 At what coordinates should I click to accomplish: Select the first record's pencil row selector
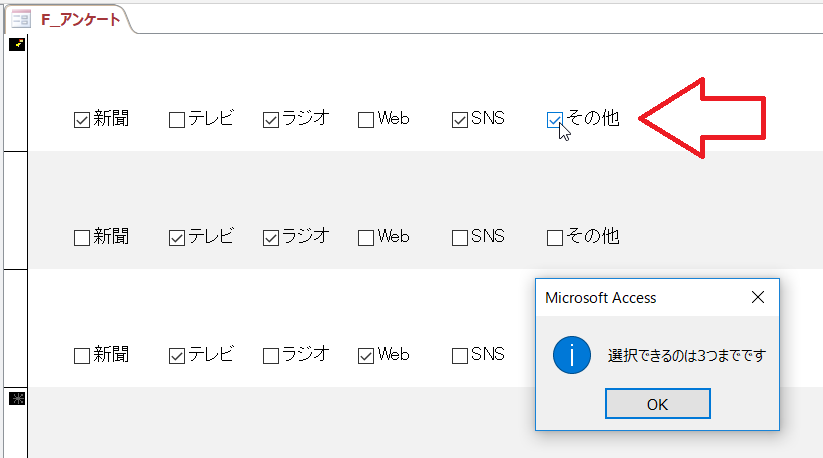[x=17, y=44]
